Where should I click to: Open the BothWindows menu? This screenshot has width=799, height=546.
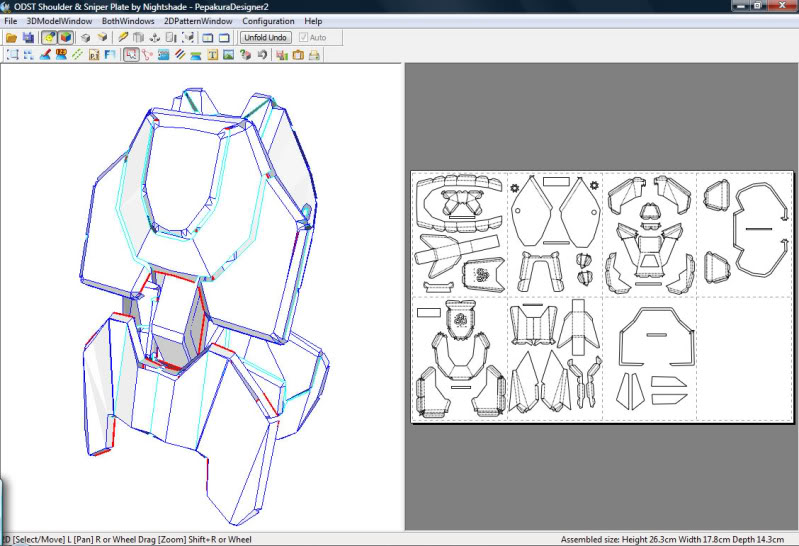pyautogui.click(x=127, y=21)
